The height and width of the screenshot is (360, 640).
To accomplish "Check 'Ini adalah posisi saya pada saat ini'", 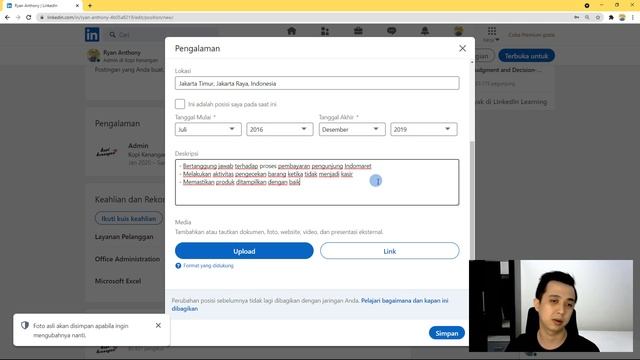I will coord(180,104).
